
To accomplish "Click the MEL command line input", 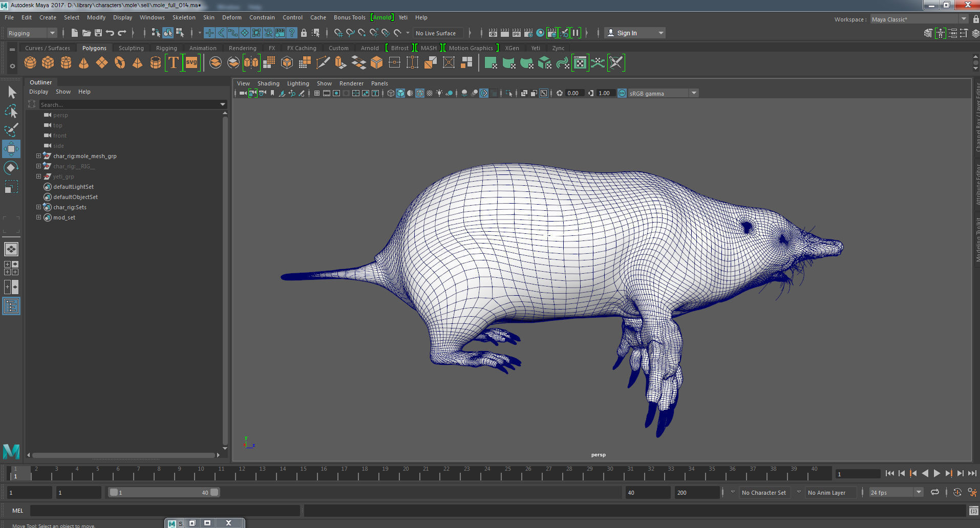I will 165,510.
